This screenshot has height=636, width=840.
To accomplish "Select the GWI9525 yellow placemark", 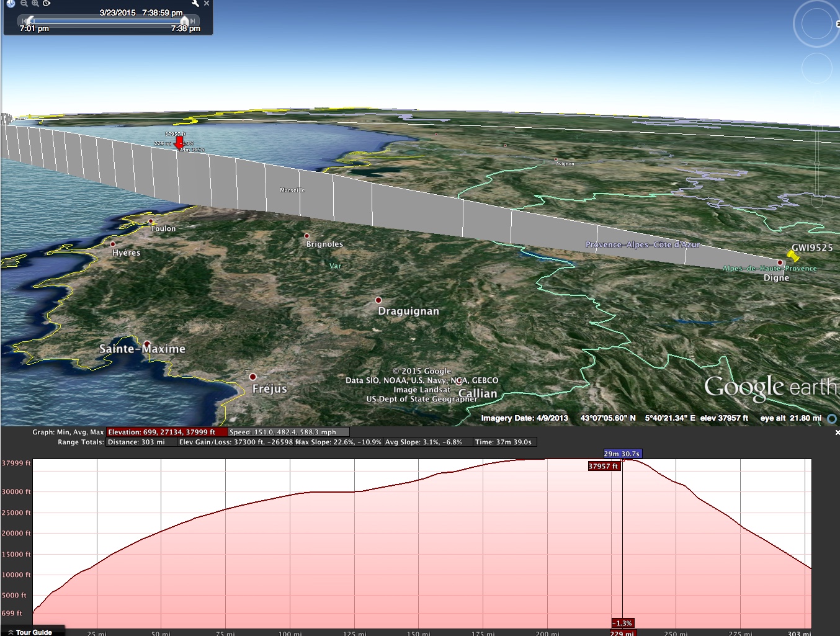I will point(793,255).
